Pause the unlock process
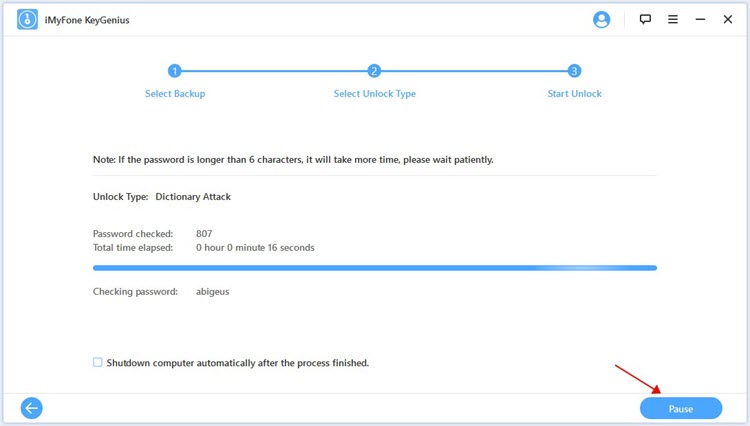Image resolution: width=750 pixels, height=426 pixels. click(681, 409)
